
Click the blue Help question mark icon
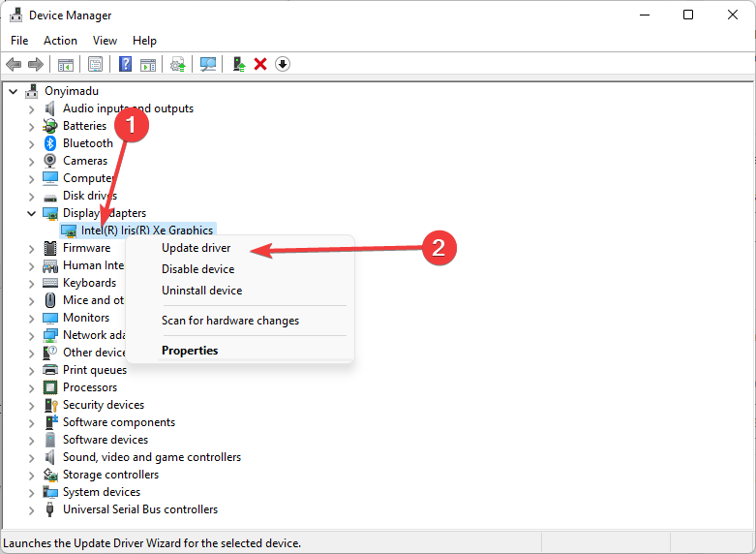pyautogui.click(x=126, y=64)
